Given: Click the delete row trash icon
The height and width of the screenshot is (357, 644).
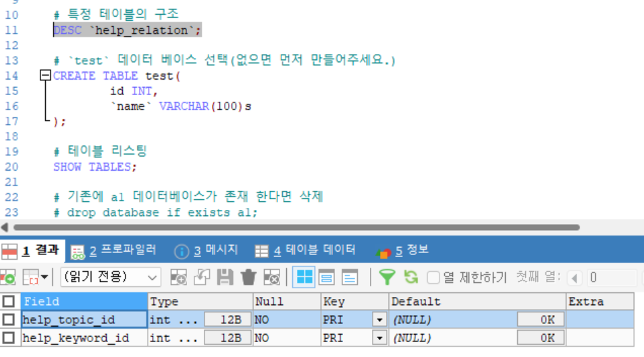Looking at the screenshot, I should [248, 277].
